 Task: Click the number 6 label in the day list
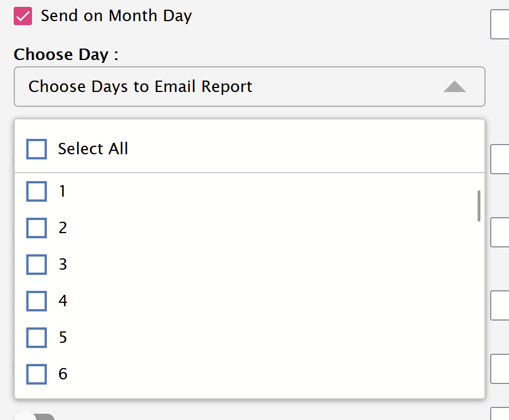point(63,374)
